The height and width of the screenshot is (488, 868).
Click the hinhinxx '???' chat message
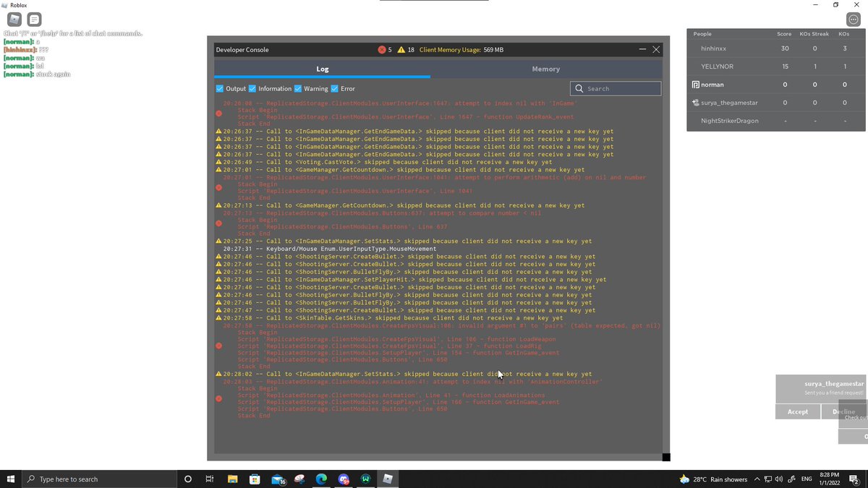tap(44, 50)
